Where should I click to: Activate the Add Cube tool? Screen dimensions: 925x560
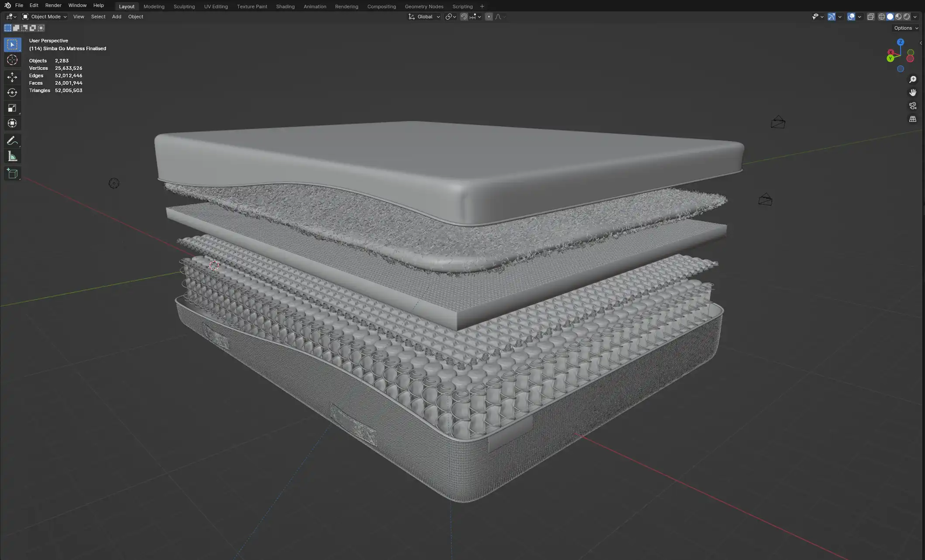click(12, 174)
